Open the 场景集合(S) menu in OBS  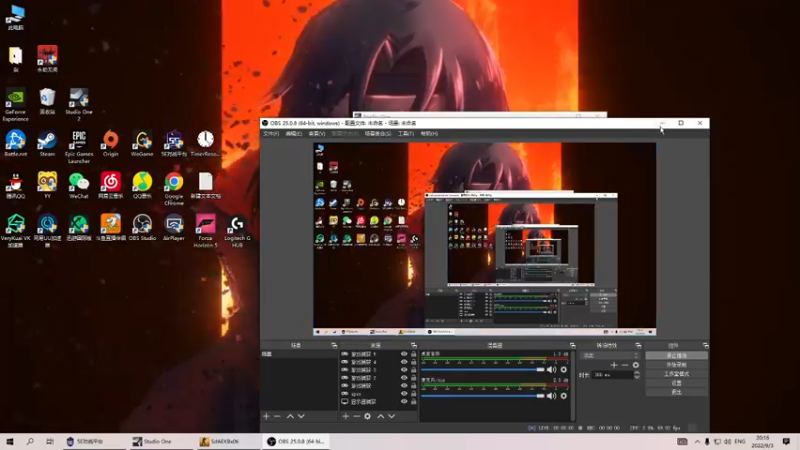point(378,134)
